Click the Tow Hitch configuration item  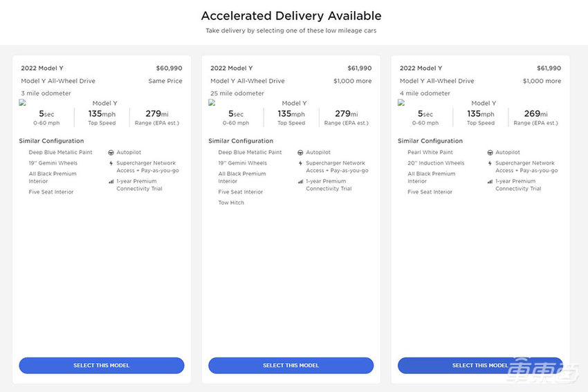pos(231,203)
